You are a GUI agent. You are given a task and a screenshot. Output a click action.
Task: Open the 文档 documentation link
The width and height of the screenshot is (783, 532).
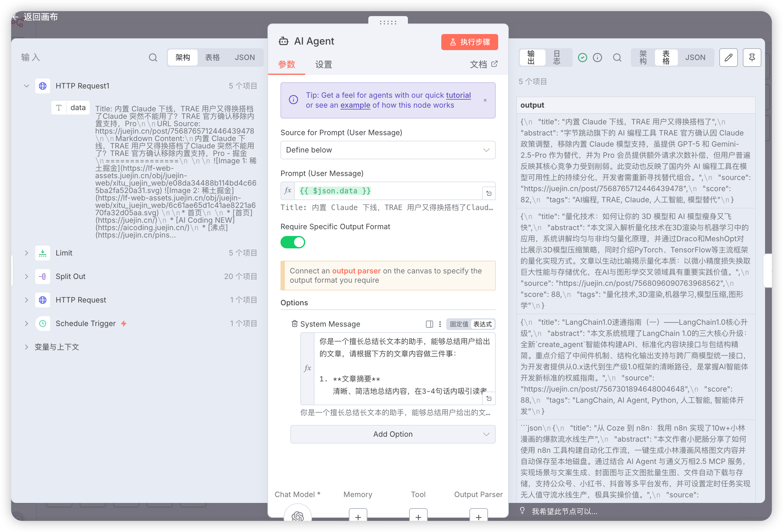(483, 64)
